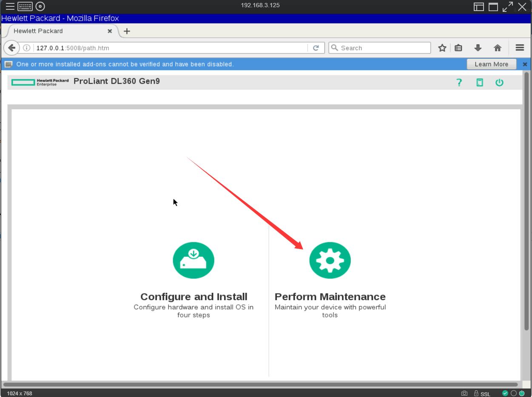Toggle the console full-screen arrows icon
Screen dimensions: 532x397
[508, 7]
